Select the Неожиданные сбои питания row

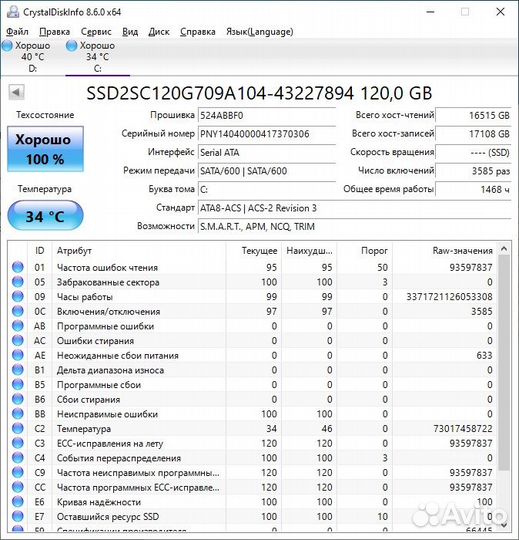coord(253,355)
